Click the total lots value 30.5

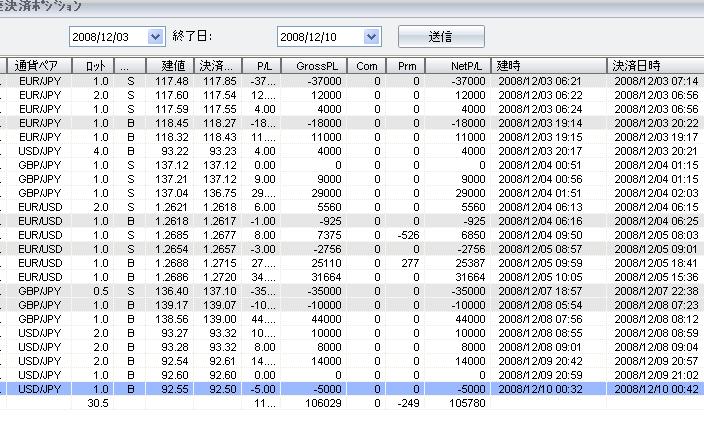click(98, 403)
